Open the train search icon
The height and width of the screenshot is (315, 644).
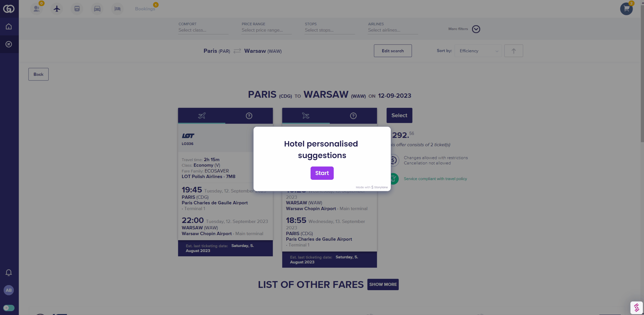click(77, 9)
